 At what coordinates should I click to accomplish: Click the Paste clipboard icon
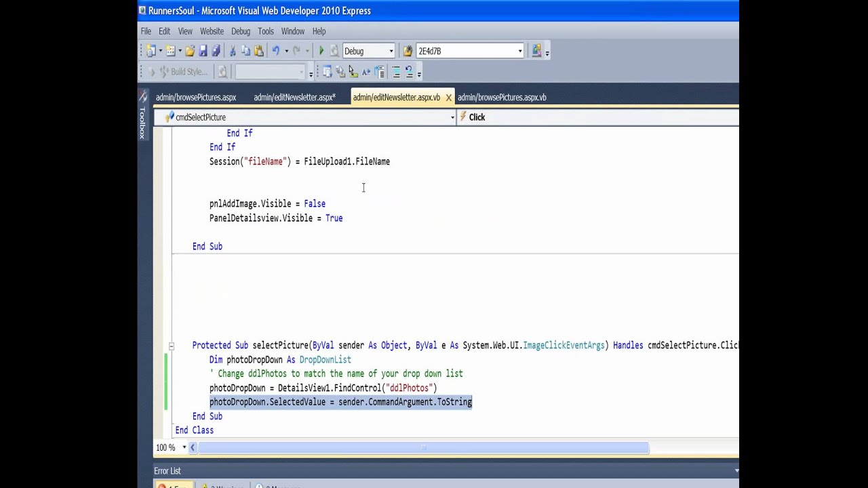(258, 51)
